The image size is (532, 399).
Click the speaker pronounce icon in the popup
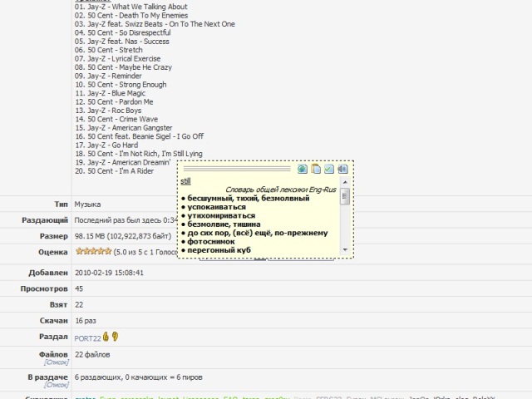(x=342, y=169)
